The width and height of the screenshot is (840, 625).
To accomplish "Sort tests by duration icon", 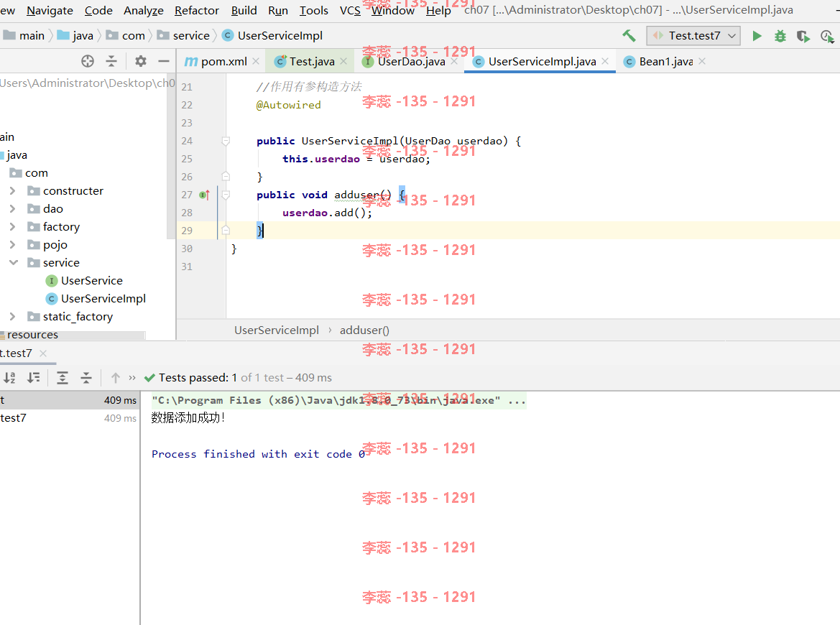I will click(33, 378).
